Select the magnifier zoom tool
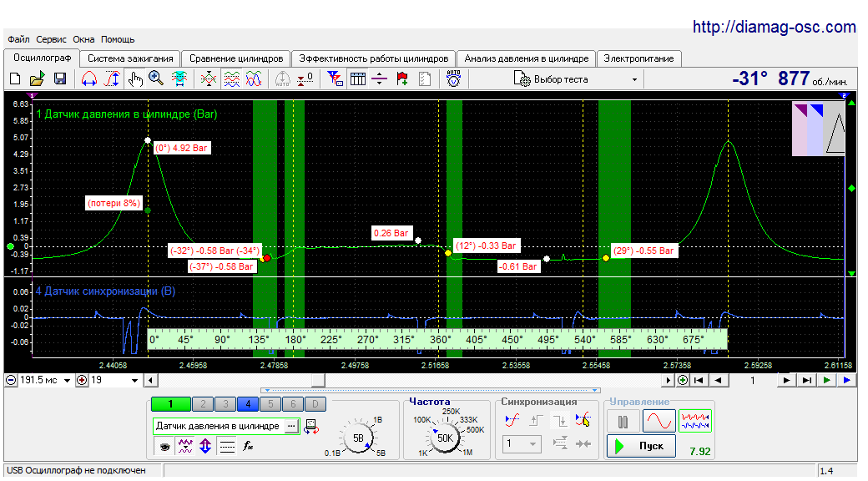Viewport: 868px width, 481px height. pyautogui.click(x=156, y=79)
